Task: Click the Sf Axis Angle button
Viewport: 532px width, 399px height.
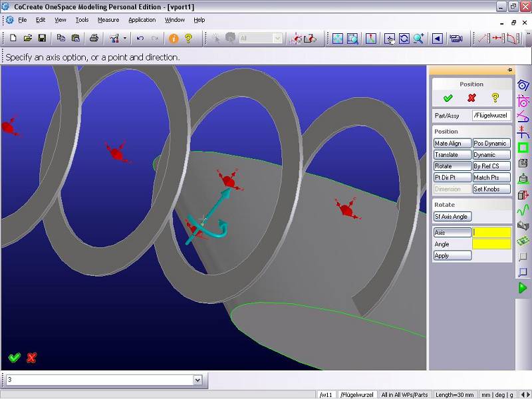Action: point(452,217)
